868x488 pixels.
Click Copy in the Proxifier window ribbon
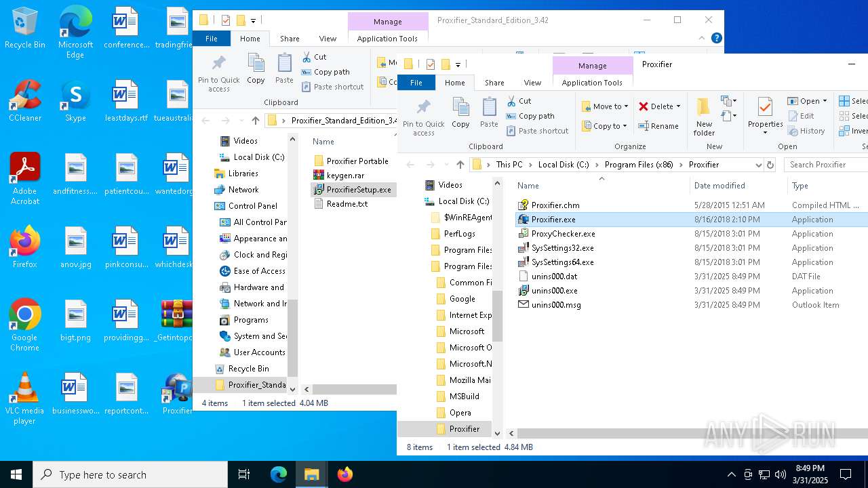pyautogui.click(x=460, y=112)
